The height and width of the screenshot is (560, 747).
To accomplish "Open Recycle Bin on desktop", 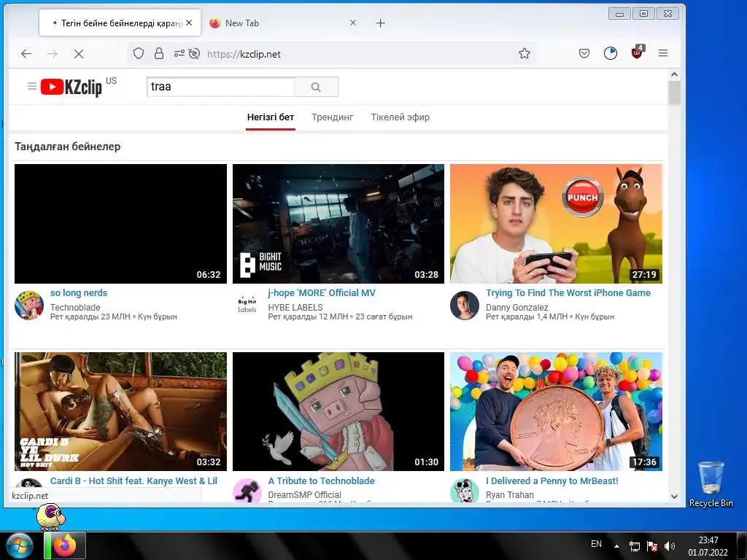I will coord(711,485).
